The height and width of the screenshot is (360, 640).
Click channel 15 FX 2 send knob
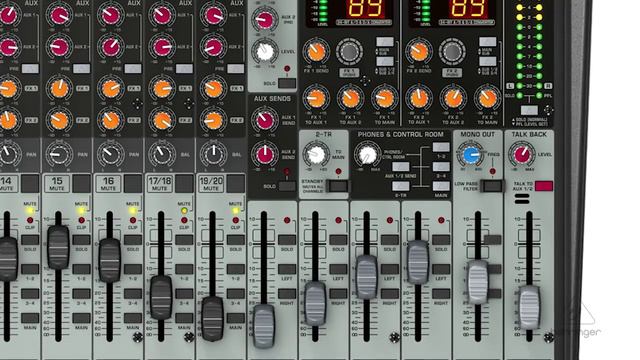(x=59, y=120)
